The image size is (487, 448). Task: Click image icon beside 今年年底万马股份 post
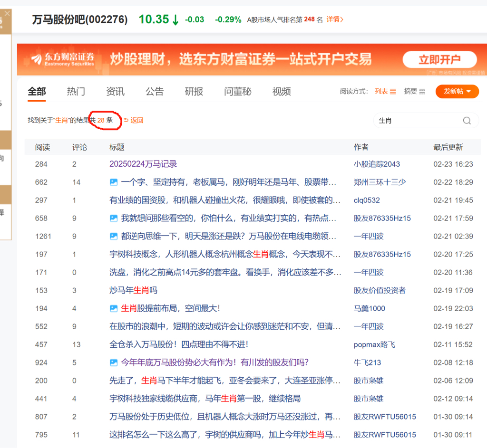click(x=114, y=362)
